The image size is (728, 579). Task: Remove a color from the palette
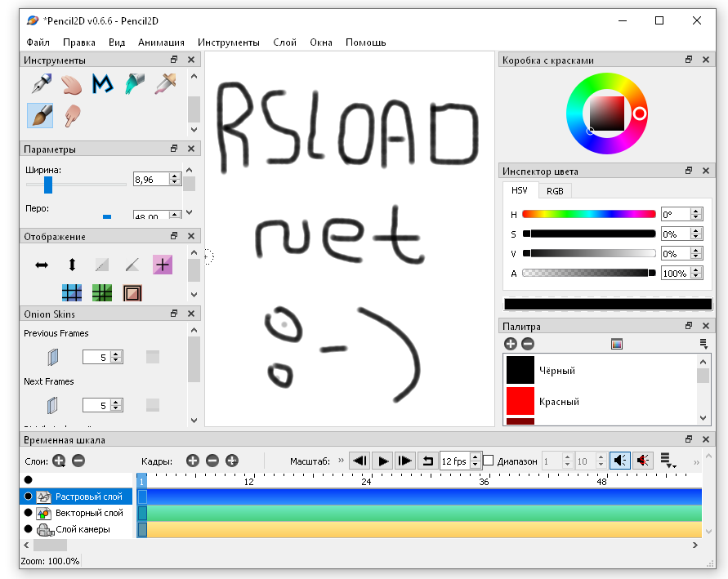(528, 344)
